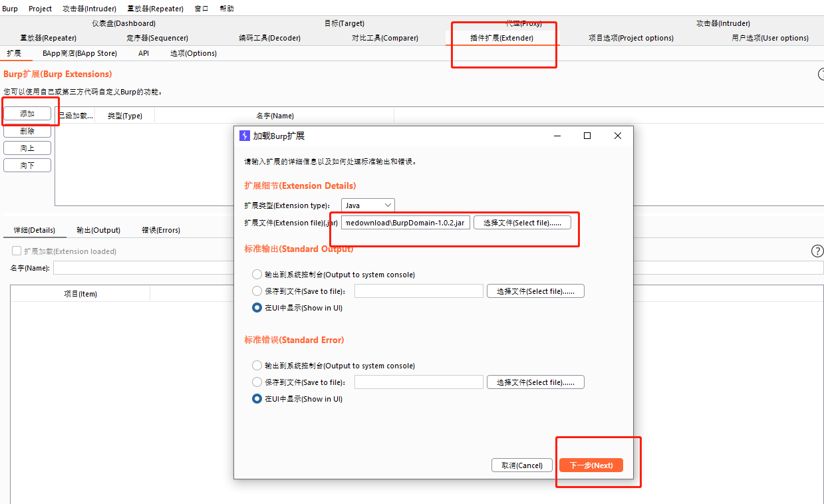Maximize the Load Burp Extension dialog
This screenshot has height=504, width=824.
tap(587, 136)
